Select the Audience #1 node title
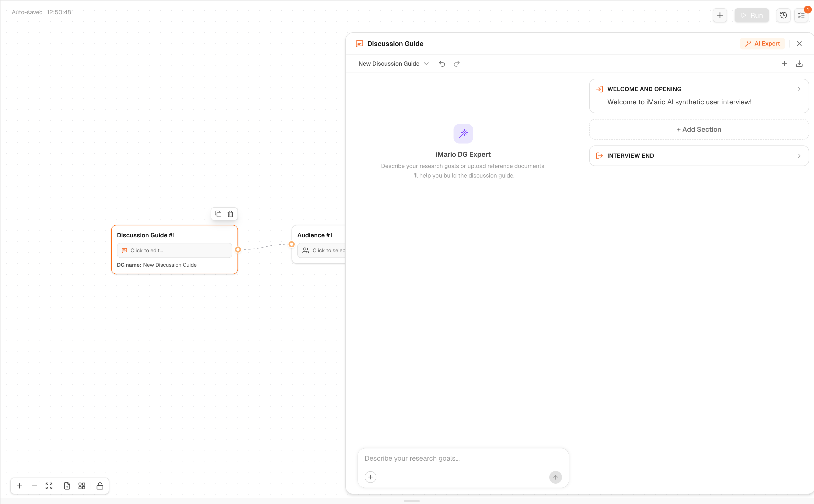 coord(314,235)
